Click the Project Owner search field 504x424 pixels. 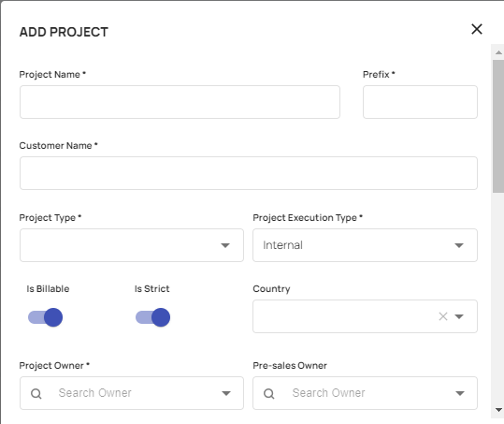132,393
